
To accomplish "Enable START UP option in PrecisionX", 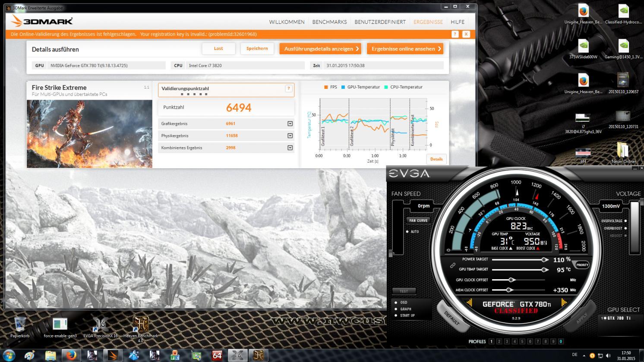I will [x=404, y=315].
